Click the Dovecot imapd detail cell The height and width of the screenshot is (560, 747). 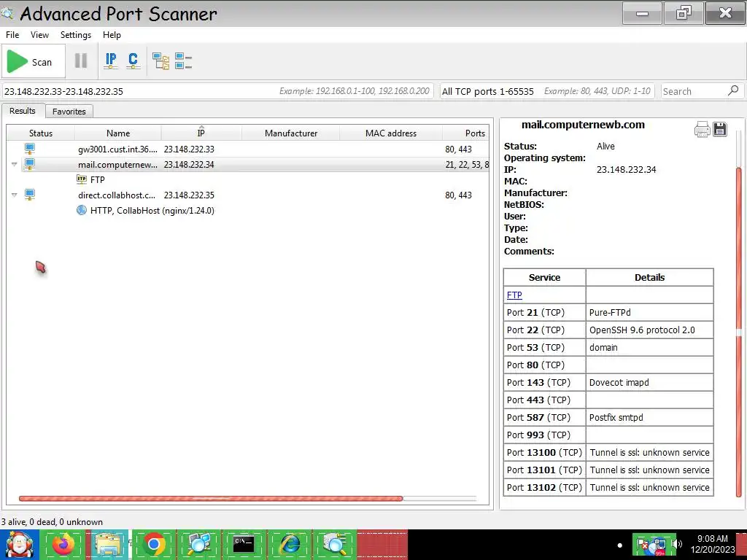coord(649,382)
